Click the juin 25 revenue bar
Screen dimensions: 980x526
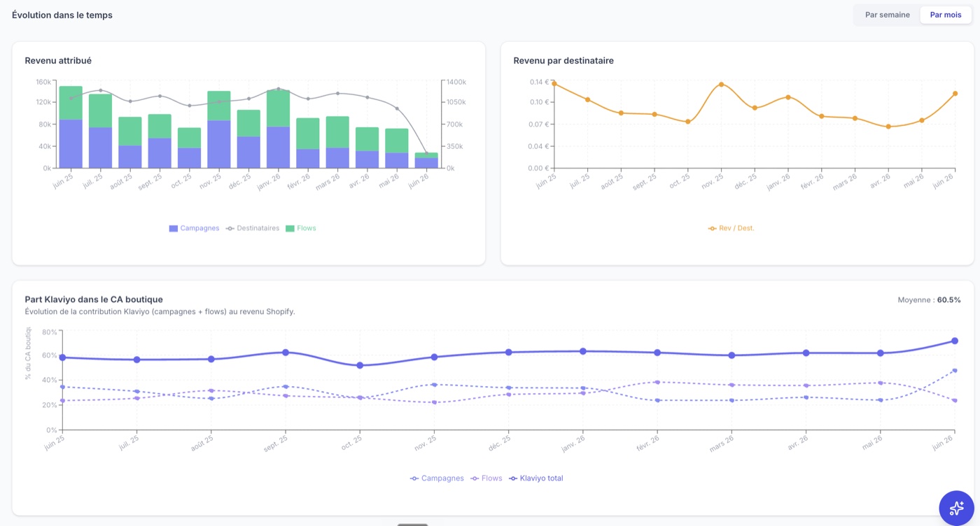tap(71, 127)
